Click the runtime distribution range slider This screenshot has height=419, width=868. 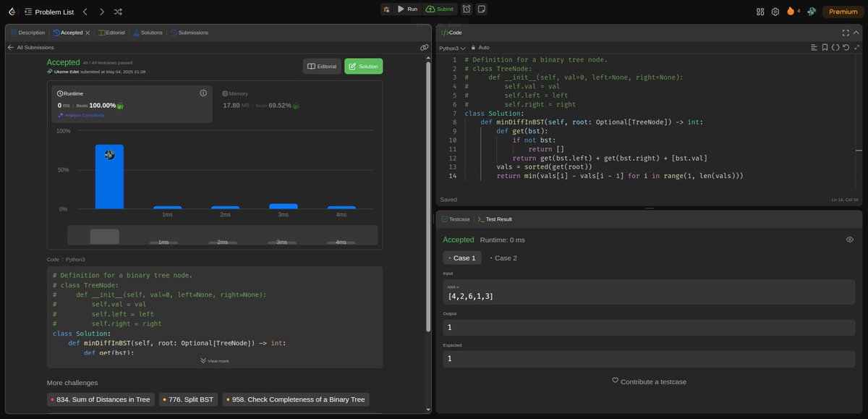[x=222, y=235]
